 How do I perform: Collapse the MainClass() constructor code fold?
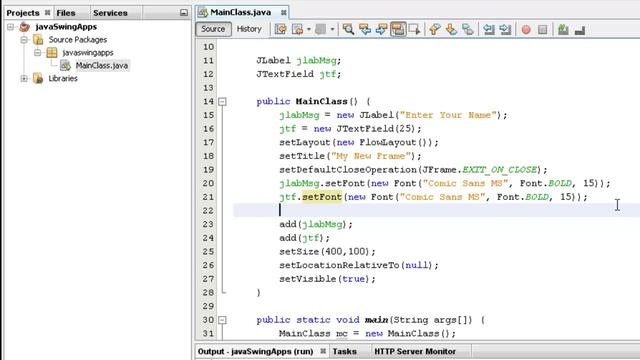tap(222, 102)
